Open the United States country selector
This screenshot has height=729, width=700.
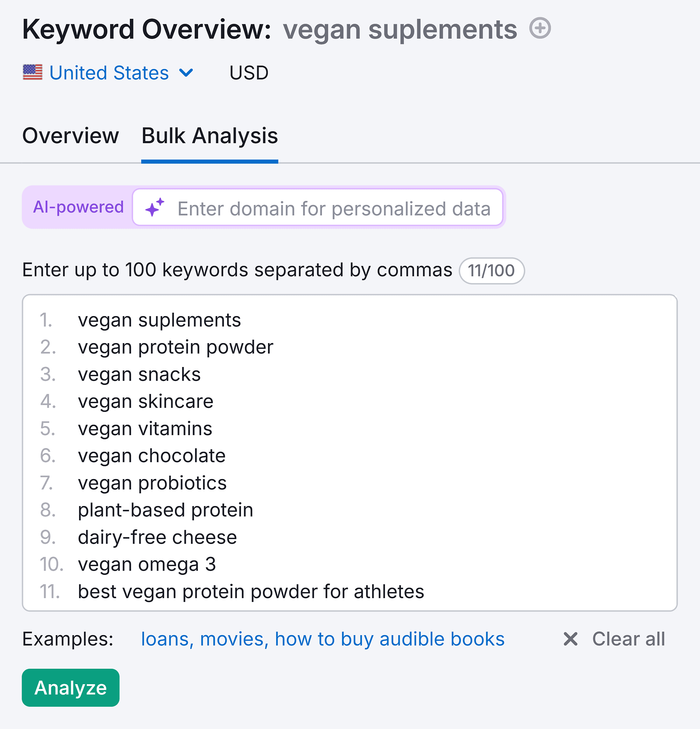[108, 73]
